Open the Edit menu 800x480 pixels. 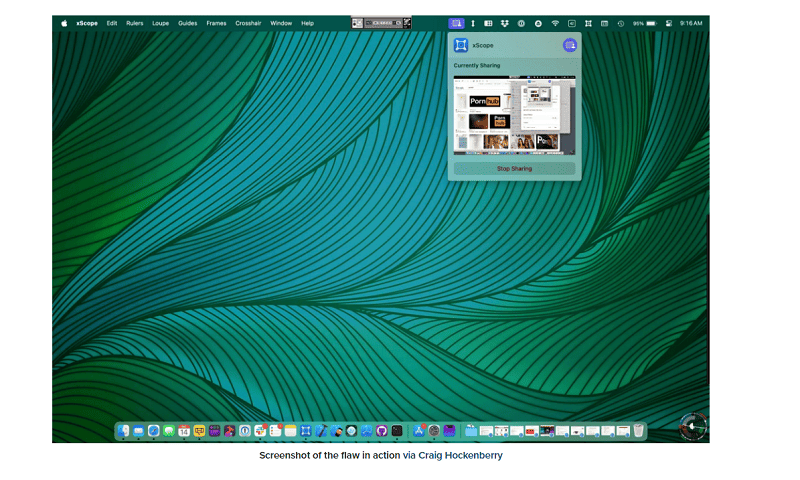(x=112, y=23)
